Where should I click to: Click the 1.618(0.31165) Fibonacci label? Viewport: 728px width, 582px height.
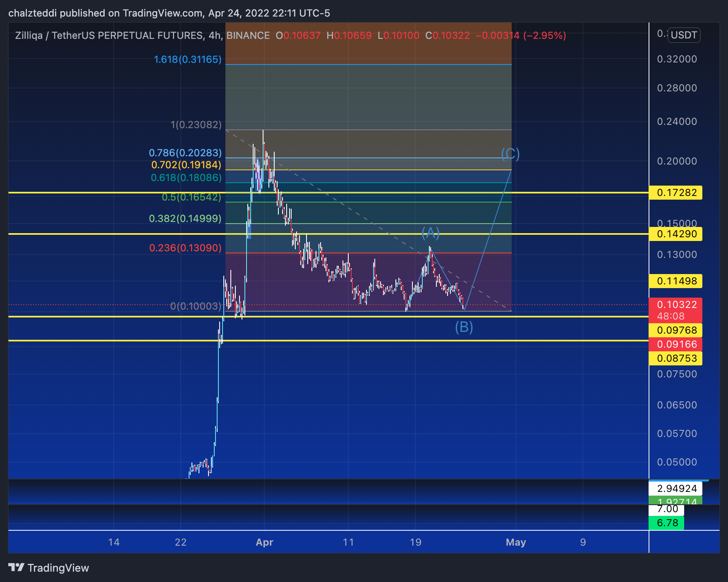click(187, 60)
